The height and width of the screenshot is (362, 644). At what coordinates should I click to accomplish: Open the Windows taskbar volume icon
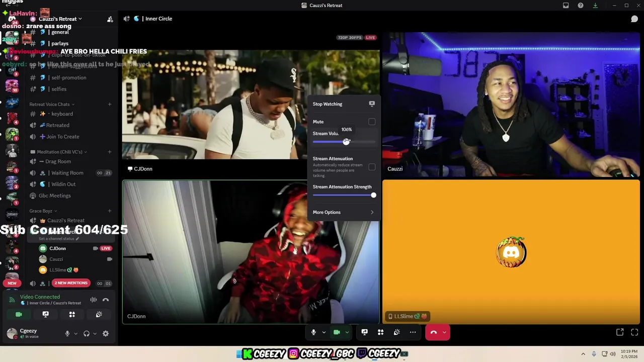tap(612, 354)
